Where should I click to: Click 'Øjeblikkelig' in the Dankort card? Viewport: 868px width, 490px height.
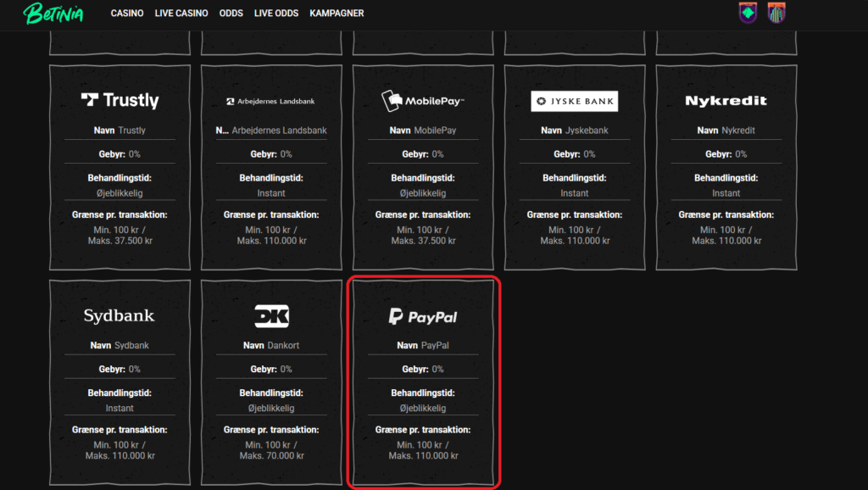(271, 408)
